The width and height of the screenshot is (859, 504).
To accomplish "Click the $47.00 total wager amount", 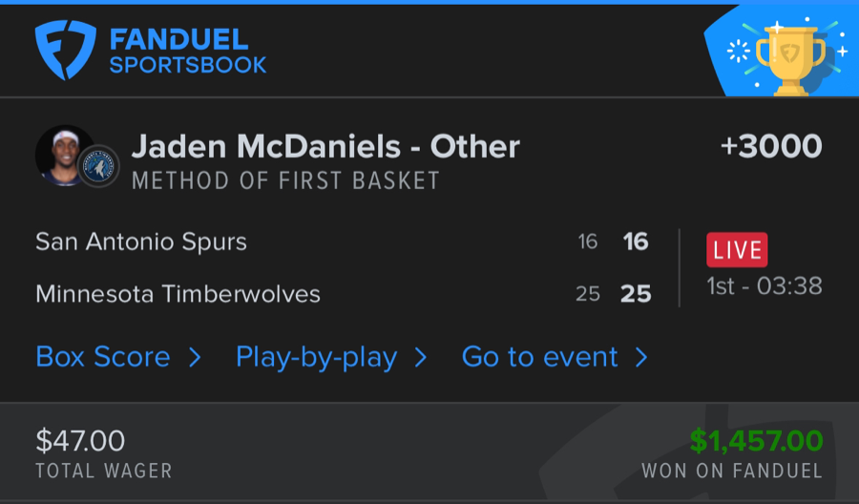I will pos(80,440).
